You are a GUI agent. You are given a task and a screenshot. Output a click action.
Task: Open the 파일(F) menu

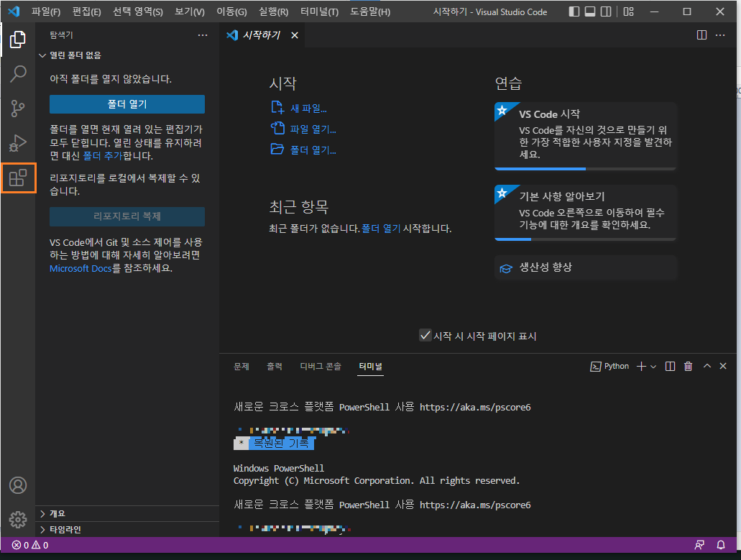click(46, 12)
